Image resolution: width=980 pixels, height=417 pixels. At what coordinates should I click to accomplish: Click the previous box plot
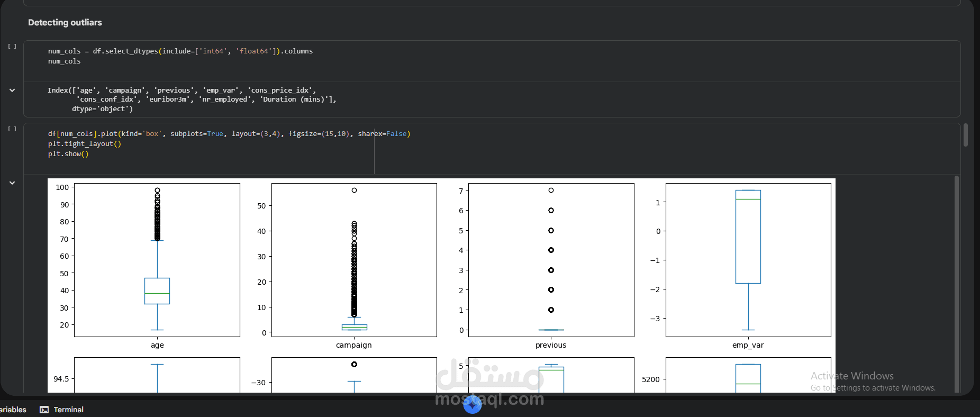pos(551,260)
